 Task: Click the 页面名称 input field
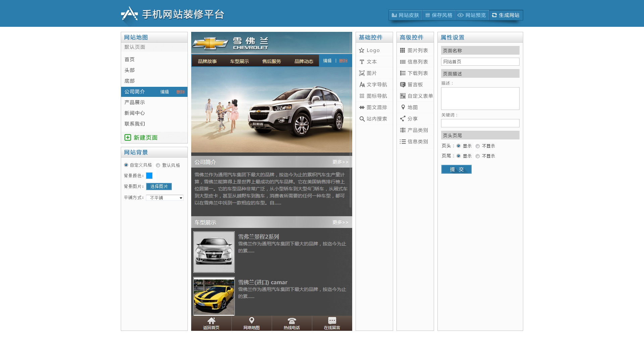(480, 62)
